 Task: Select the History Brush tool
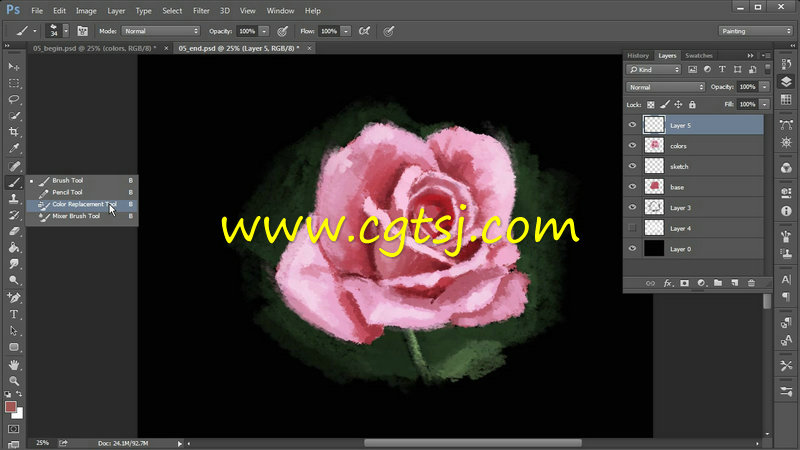pos(14,215)
